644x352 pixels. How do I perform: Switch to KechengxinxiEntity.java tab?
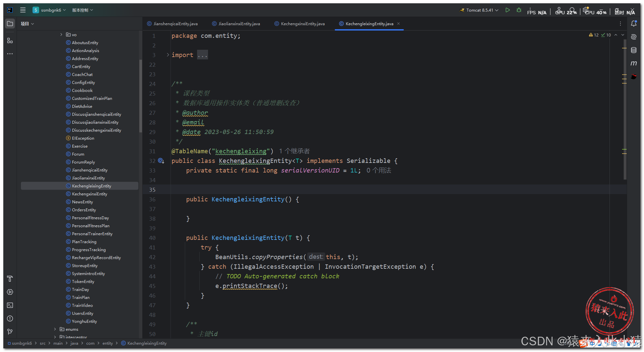coord(300,24)
